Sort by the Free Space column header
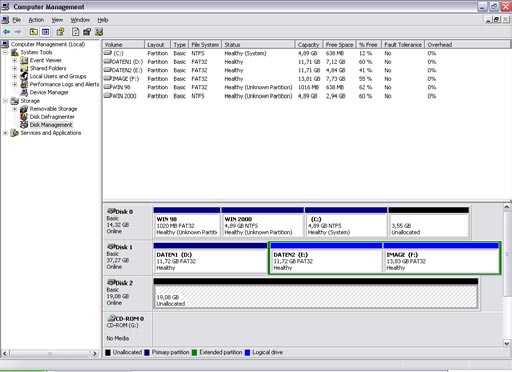 coord(339,45)
